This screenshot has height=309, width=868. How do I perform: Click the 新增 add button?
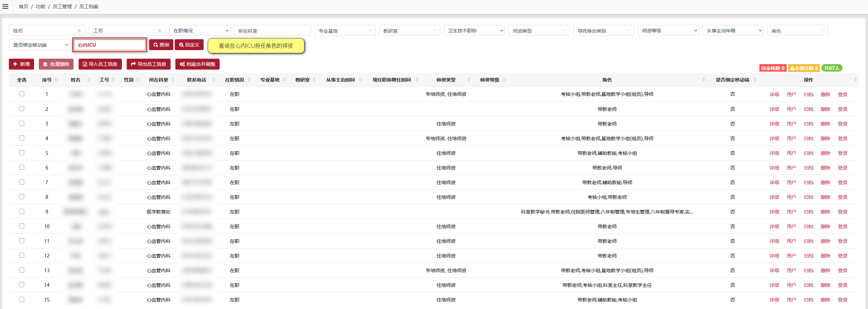[x=21, y=64]
